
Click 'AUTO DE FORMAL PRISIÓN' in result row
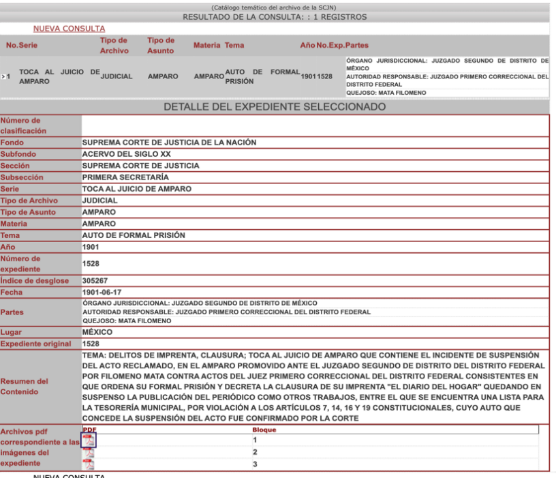point(262,77)
